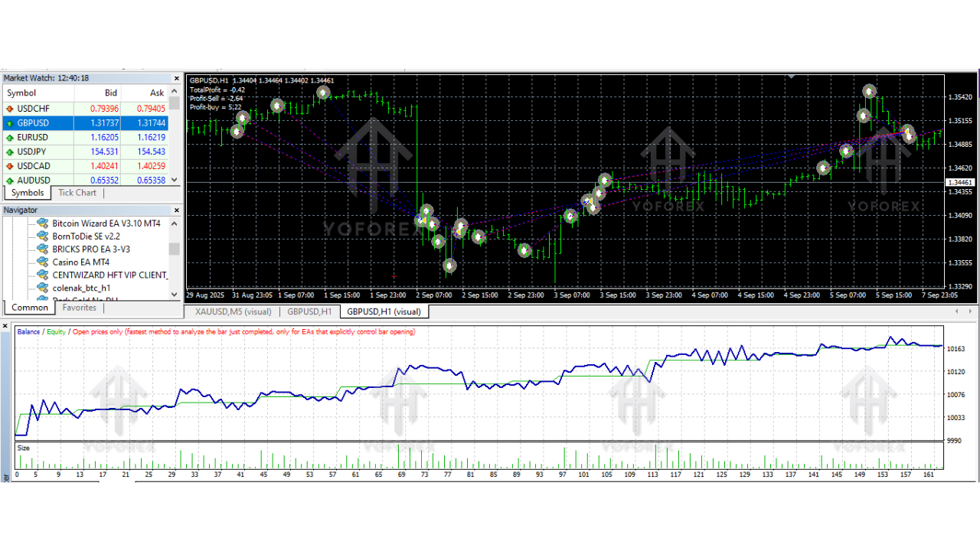Image resolution: width=980 pixels, height=551 pixels.
Task: Click the red down arrow next to USDCAD
Action: [8, 165]
